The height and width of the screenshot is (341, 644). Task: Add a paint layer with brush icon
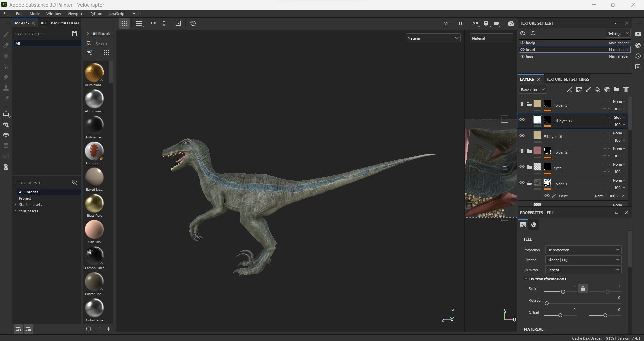tap(588, 89)
